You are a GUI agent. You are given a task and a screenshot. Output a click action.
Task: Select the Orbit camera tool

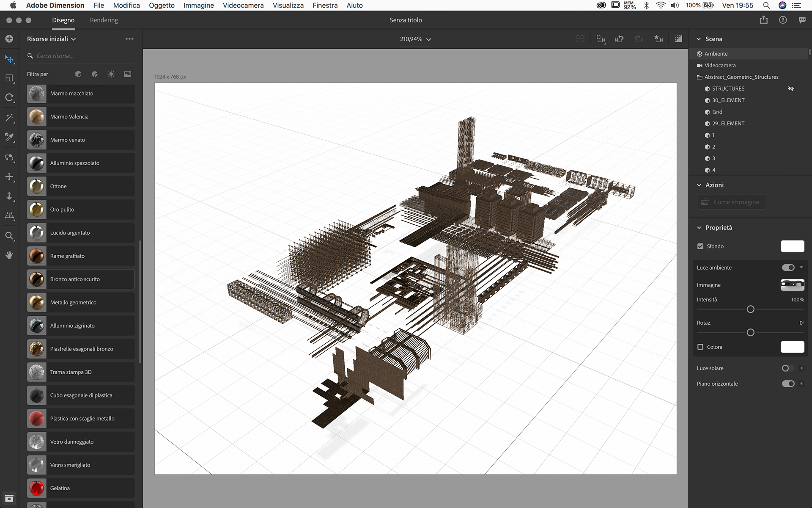(9, 157)
